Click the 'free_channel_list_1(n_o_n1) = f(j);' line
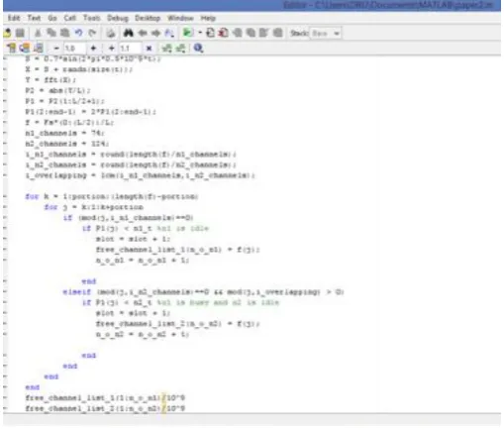 [x=178, y=250]
